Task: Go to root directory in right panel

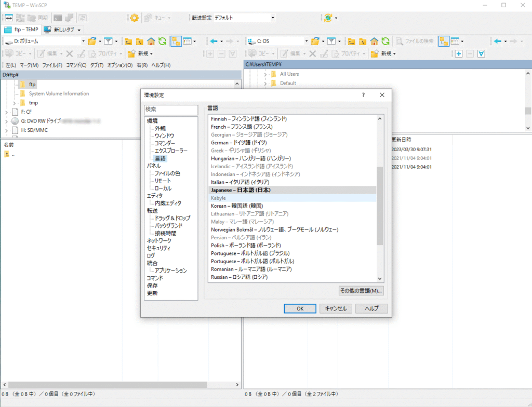Action: coord(363,41)
